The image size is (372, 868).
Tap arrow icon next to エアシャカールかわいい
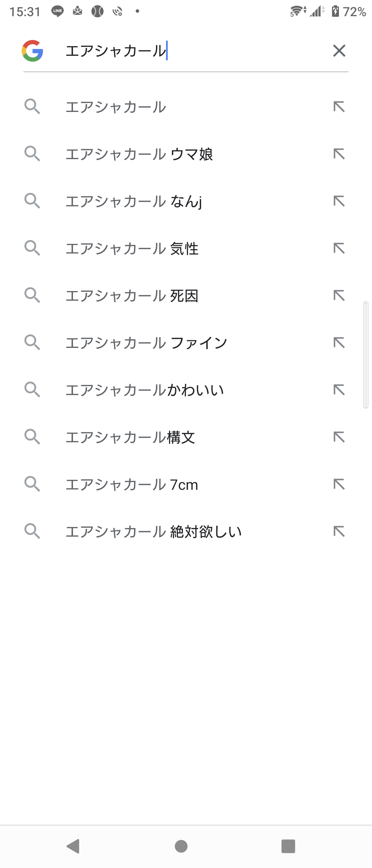pyautogui.click(x=339, y=390)
